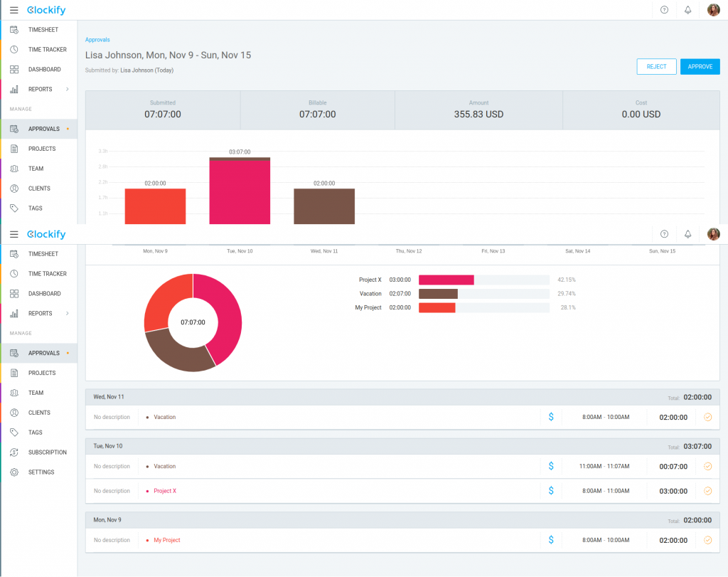
Task: Click the approval status check icon on the Wed, Nov 11 entry
Action: pos(707,417)
